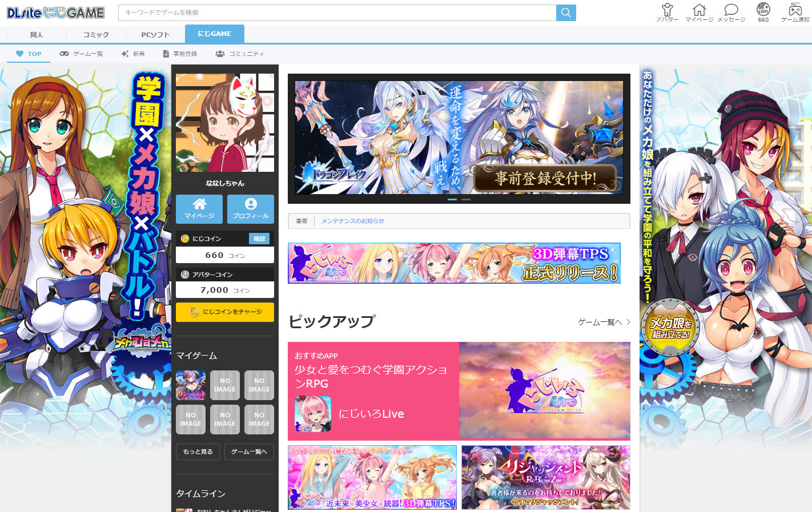Screen dimensions: 812x512
Task: Click the タイムライン section heading
Action: pos(200,494)
